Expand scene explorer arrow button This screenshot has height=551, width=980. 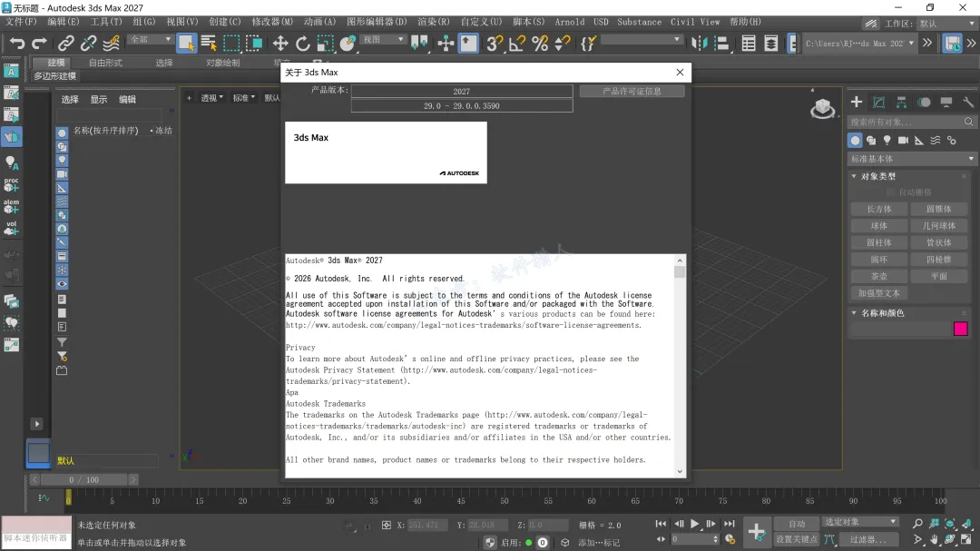pyautogui.click(x=37, y=424)
